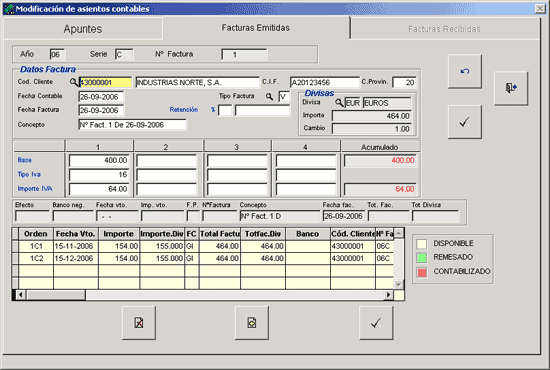Open the Facturas Recibidas tab

[x=444, y=29]
